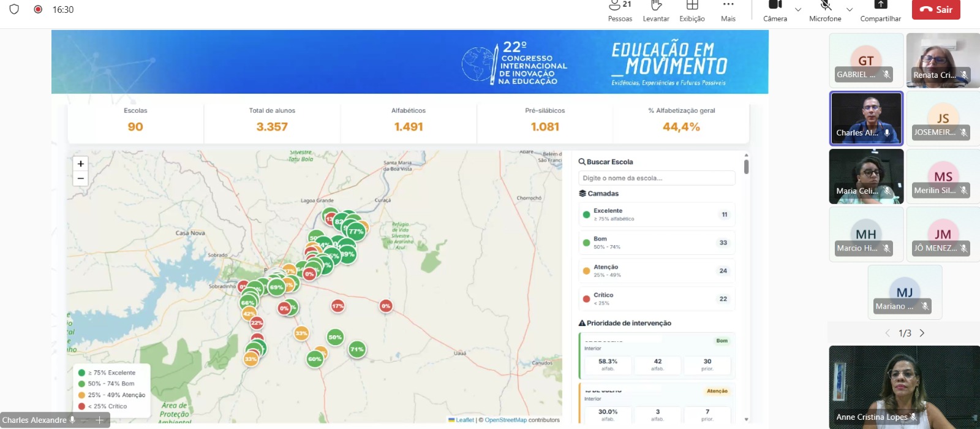Zoom out on the map
Screen dimensions: 980x429
(81, 178)
